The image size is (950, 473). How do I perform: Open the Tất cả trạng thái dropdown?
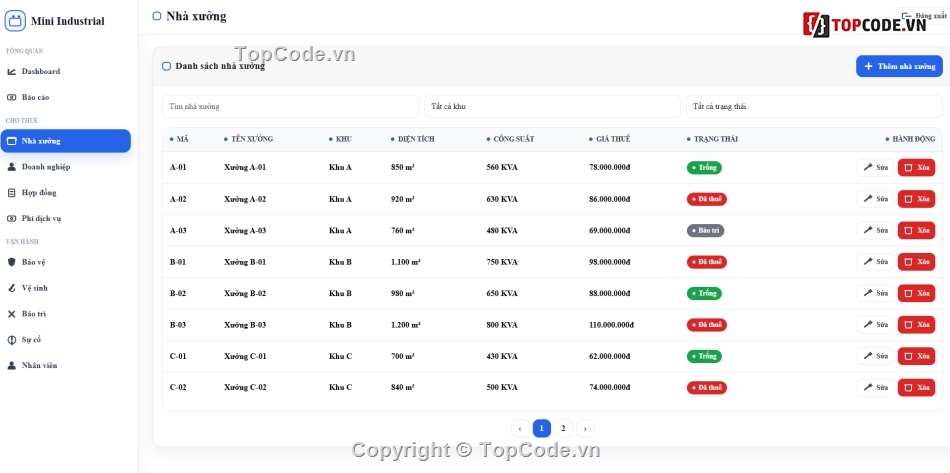click(814, 107)
